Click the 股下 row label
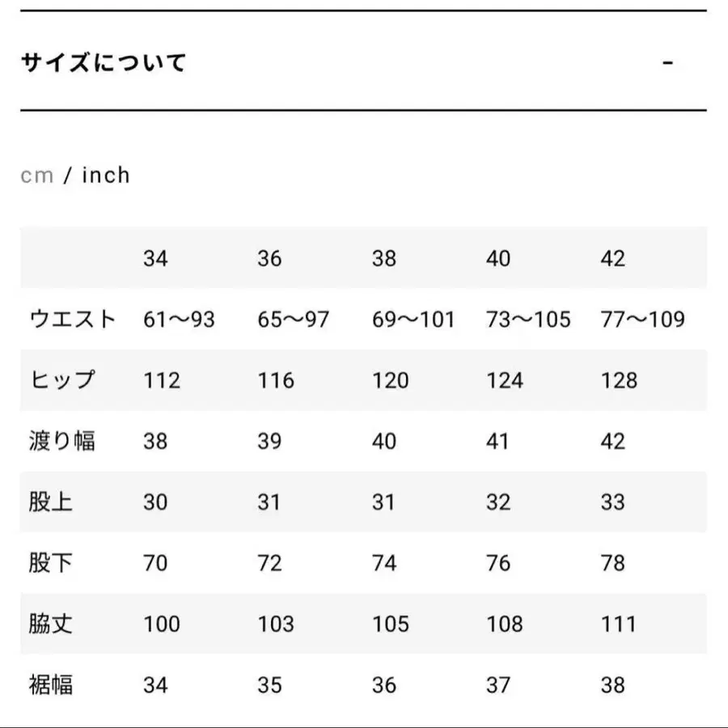 (51, 563)
